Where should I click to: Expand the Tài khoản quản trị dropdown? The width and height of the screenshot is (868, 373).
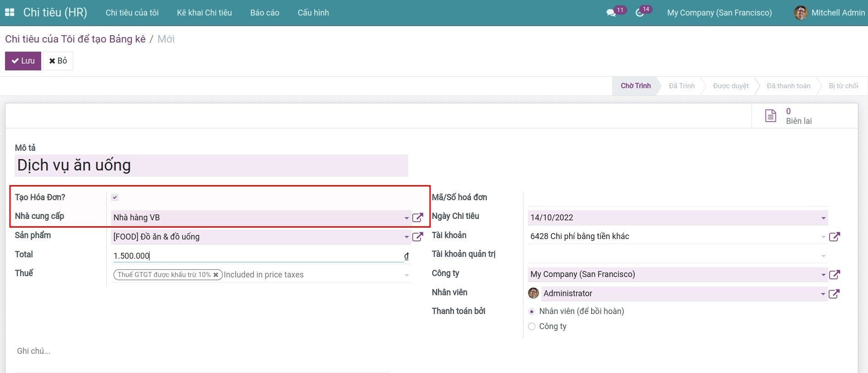823,256
